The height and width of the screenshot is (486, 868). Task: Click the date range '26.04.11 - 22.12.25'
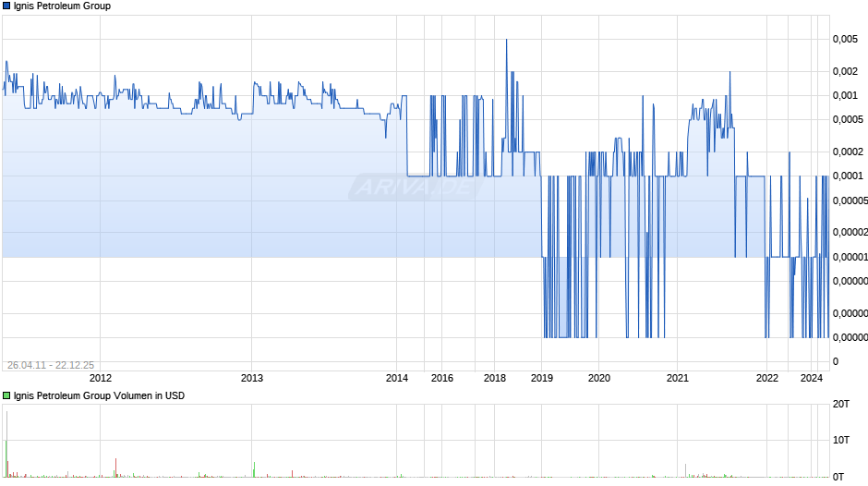pos(51,365)
